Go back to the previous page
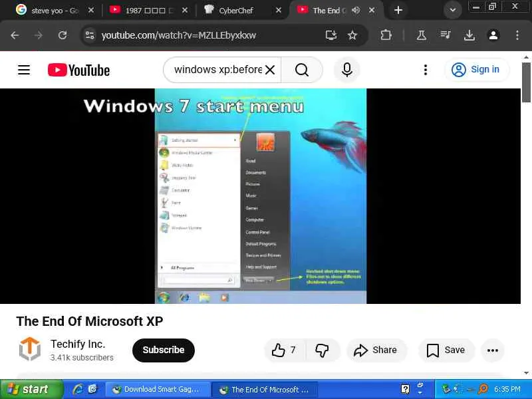Viewport: 532px width, 399px height. (15, 35)
